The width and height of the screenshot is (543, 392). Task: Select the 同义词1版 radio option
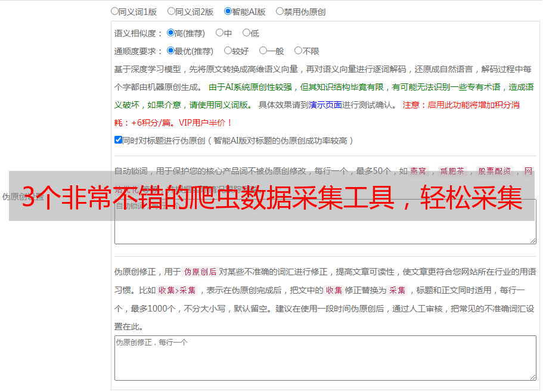114,11
